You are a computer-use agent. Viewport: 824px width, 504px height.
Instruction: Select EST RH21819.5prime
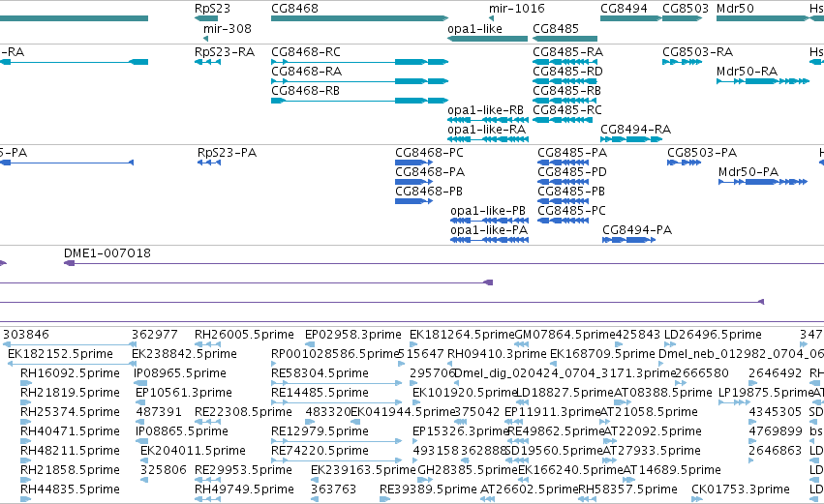(70, 393)
